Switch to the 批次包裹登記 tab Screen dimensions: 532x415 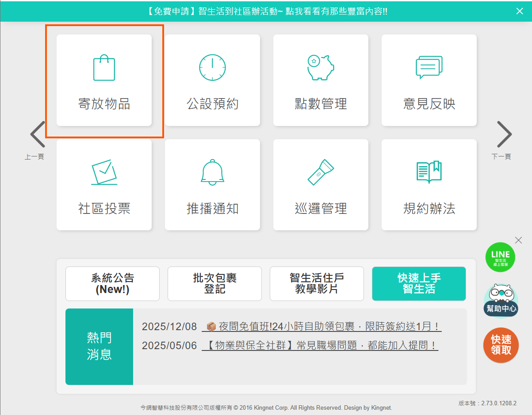pos(214,284)
